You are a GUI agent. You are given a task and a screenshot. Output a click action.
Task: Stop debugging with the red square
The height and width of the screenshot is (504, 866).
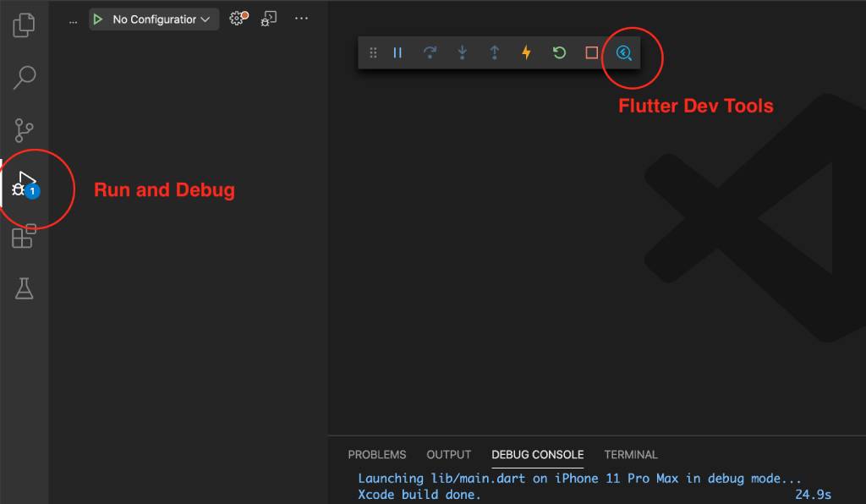tap(591, 52)
